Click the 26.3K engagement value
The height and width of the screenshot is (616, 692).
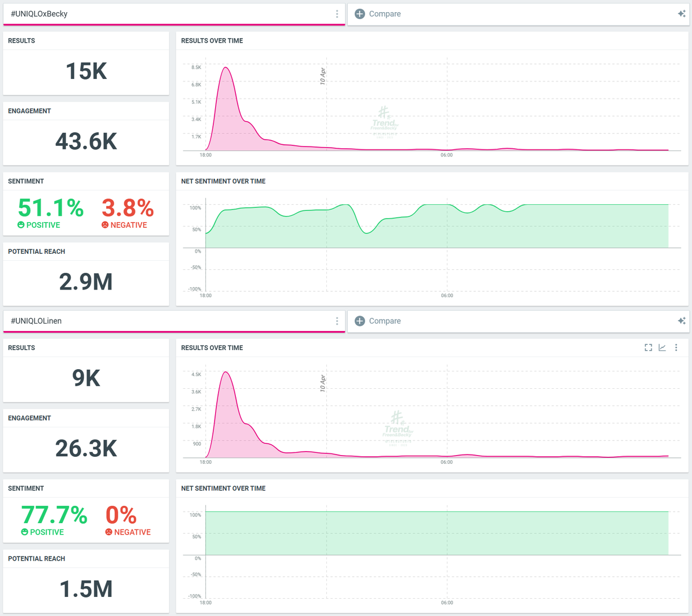click(86, 449)
